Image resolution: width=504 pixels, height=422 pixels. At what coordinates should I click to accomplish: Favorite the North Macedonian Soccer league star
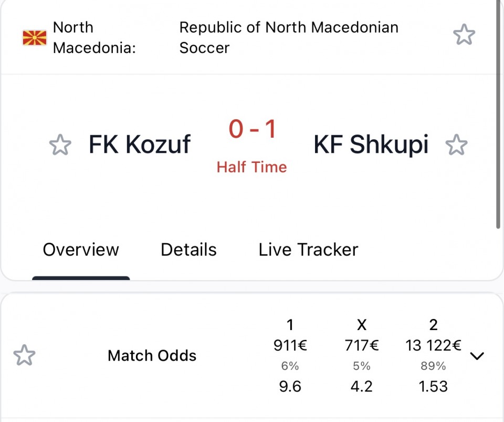[x=464, y=34]
